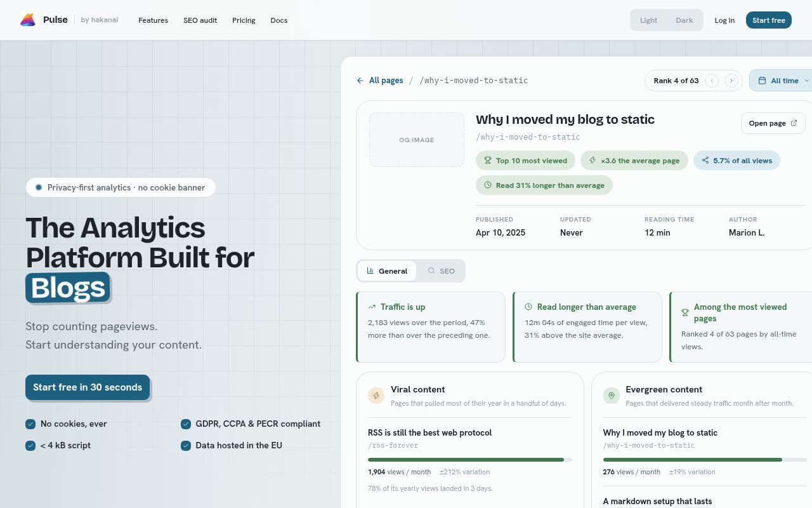Viewport: 812px width, 508px height.
Task: Click the share icon in 5.7% badge
Action: pos(705,161)
